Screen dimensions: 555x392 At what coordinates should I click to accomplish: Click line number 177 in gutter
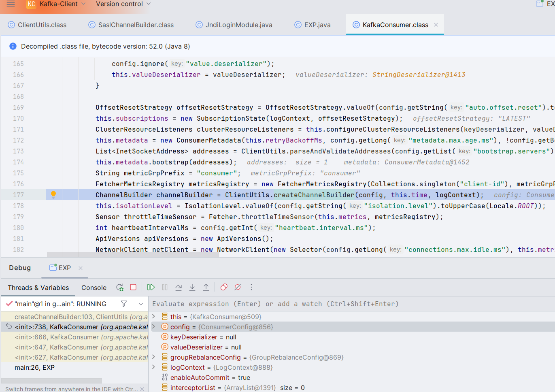18,195
